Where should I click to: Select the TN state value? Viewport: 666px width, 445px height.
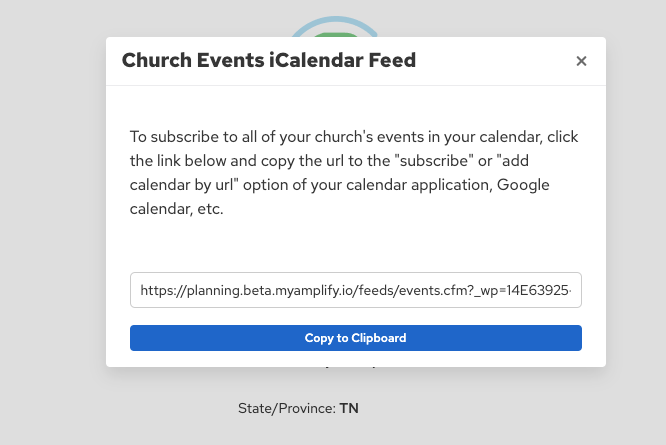tap(349, 408)
